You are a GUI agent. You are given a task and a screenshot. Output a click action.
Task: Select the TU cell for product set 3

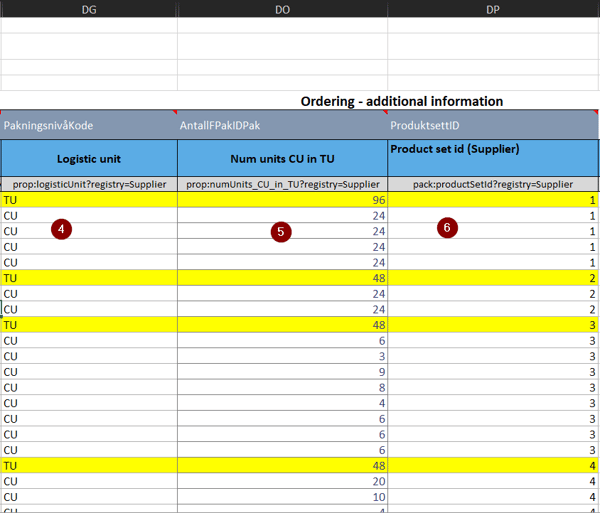(x=89, y=325)
